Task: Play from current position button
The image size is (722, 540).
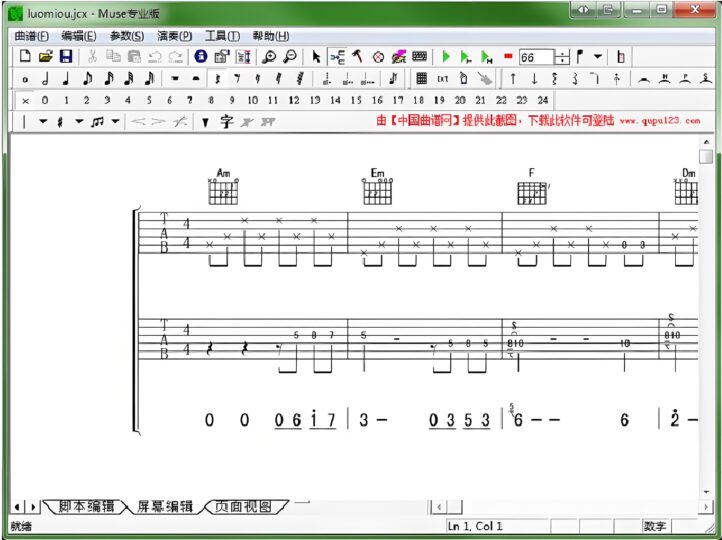Action: click(466, 57)
